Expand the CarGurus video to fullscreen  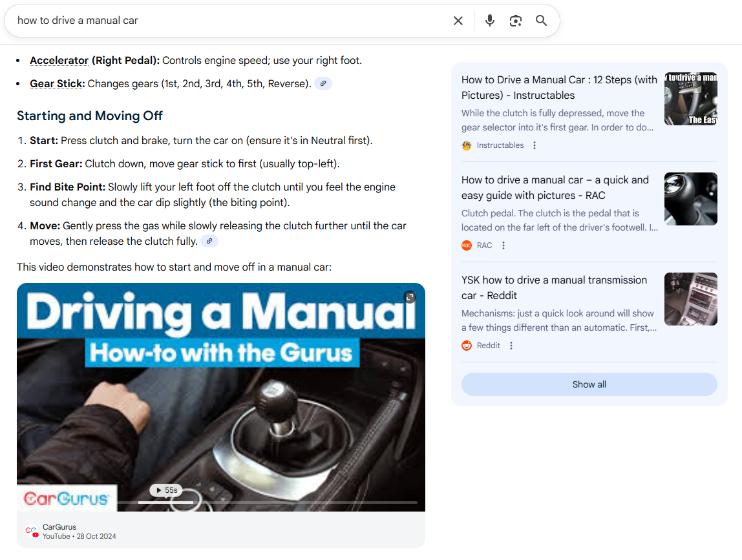point(410,297)
